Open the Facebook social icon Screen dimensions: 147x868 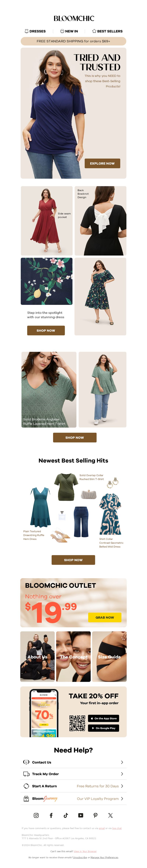(51, 815)
